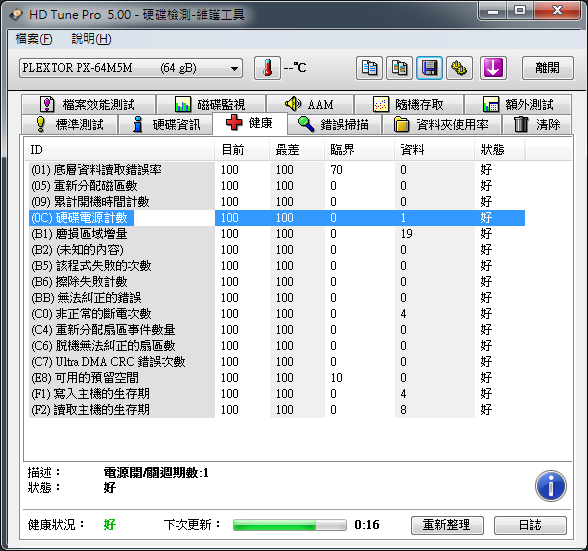
Task: Switch to the 錯誤掃描 tab
Action: 334,124
